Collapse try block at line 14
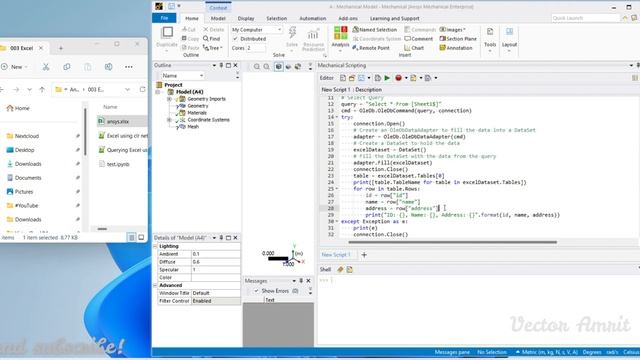The width and height of the screenshot is (640, 360). tap(337, 117)
